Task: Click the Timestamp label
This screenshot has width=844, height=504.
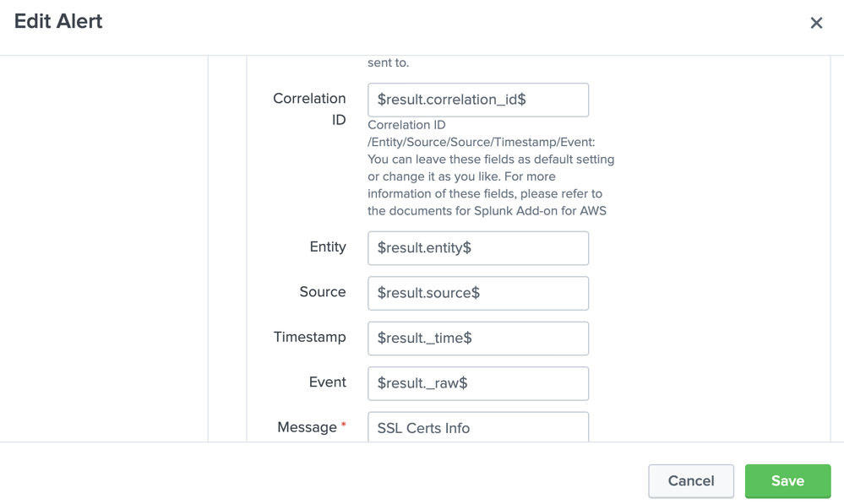Action: point(309,337)
